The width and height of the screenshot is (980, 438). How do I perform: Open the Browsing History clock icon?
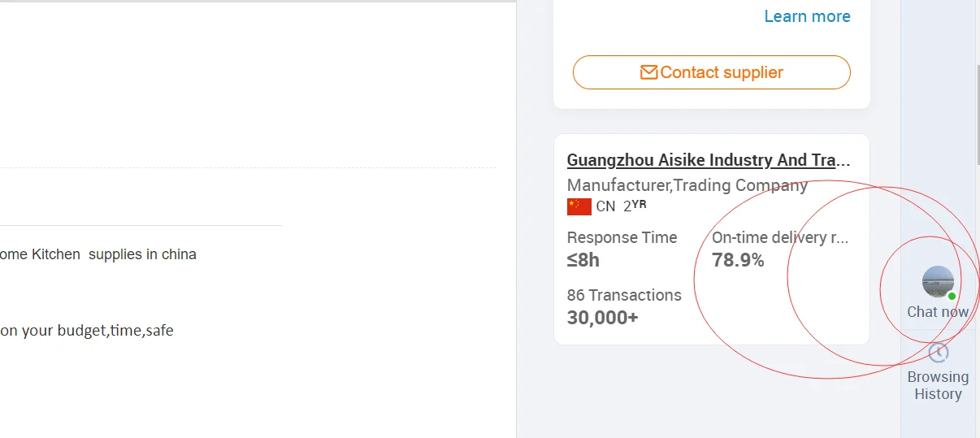(938, 353)
